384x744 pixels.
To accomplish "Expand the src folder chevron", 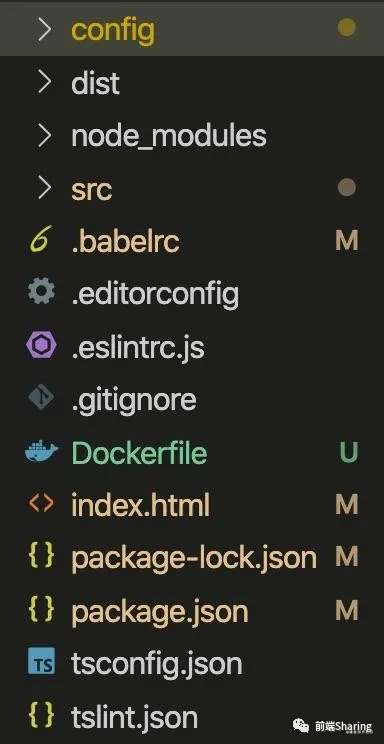I will pos(44,189).
